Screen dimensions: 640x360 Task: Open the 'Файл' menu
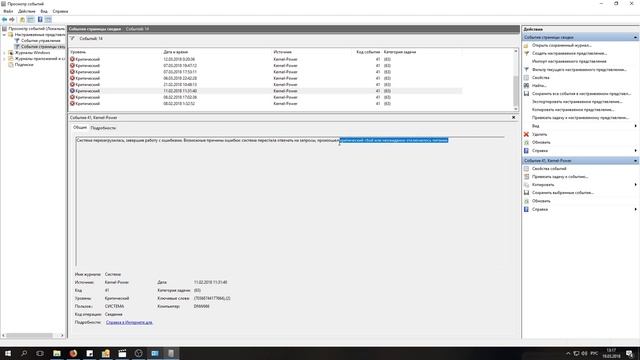point(8,11)
